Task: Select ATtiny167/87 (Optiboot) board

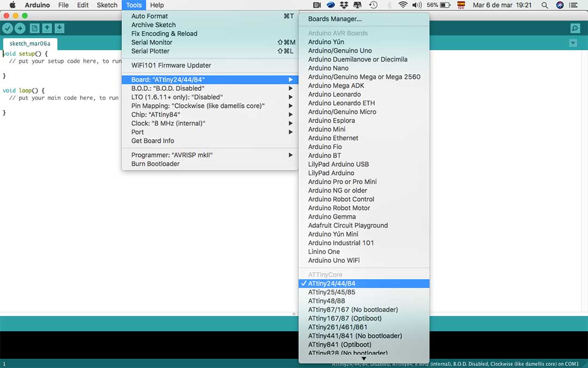Action: (x=364, y=318)
